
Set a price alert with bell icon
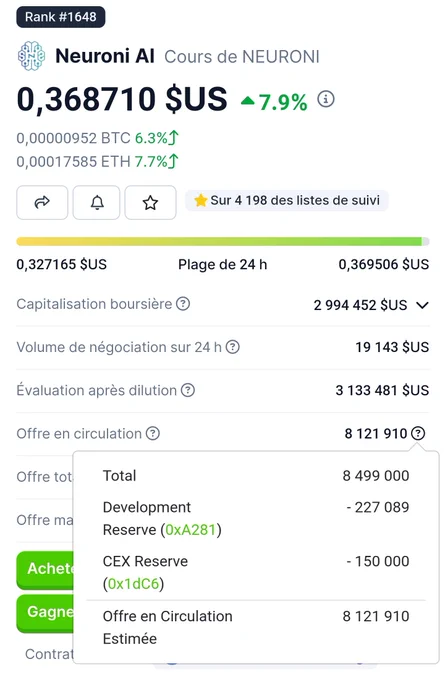96,202
